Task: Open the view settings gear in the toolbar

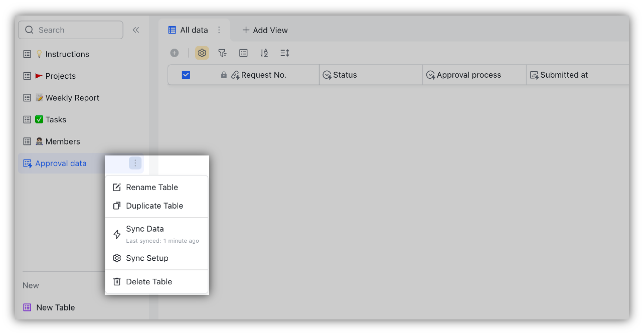Action: [202, 53]
